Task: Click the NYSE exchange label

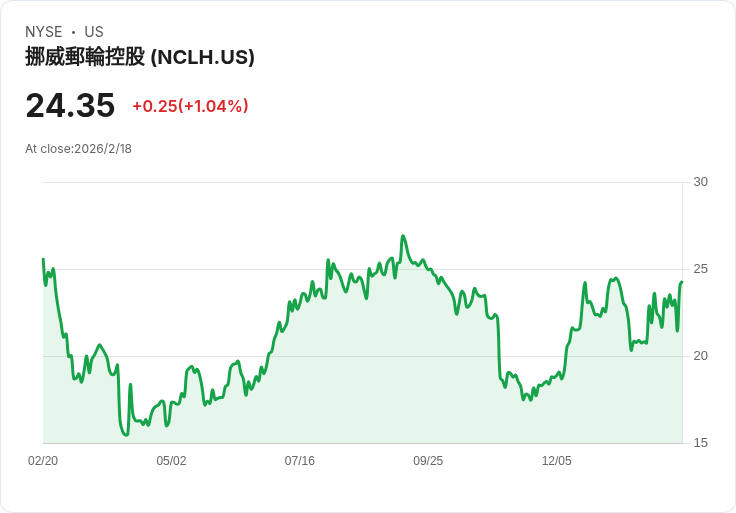Action: [43, 32]
